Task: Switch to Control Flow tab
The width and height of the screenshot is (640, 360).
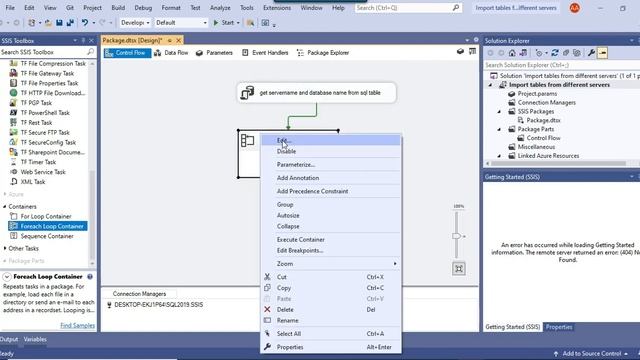Action: pos(127,53)
